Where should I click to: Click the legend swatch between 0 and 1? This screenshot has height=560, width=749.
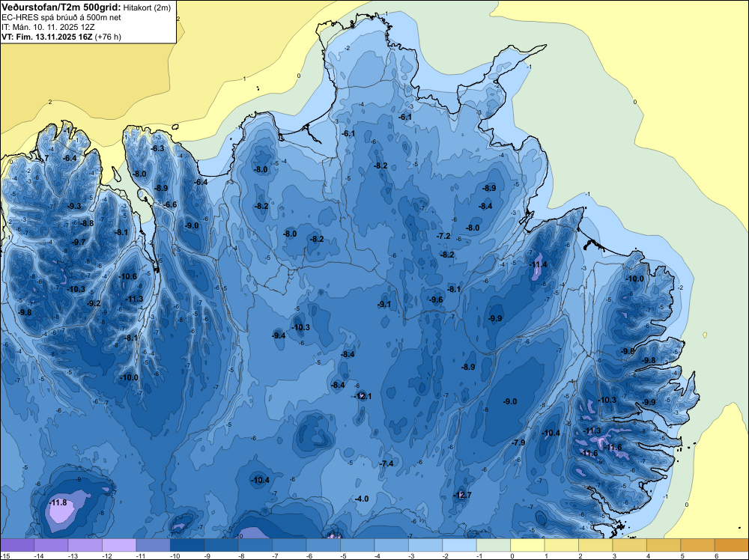pos(528,545)
